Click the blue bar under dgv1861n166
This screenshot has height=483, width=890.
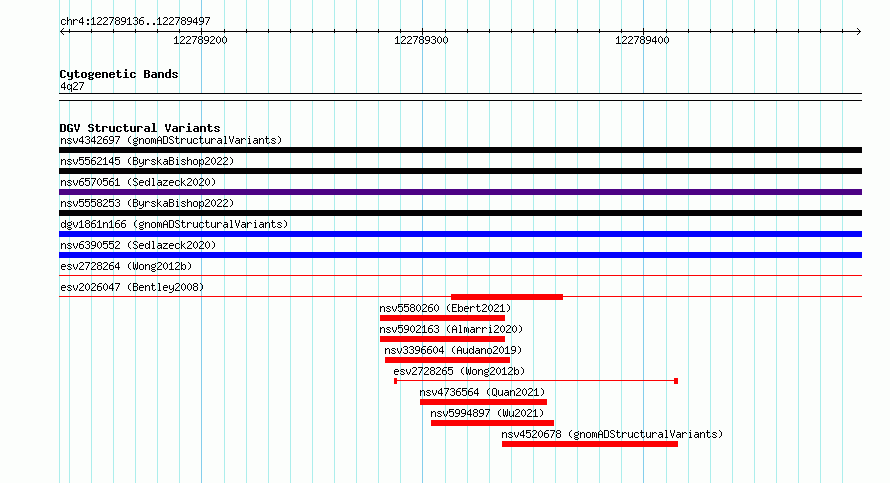pyautogui.click(x=460, y=234)
